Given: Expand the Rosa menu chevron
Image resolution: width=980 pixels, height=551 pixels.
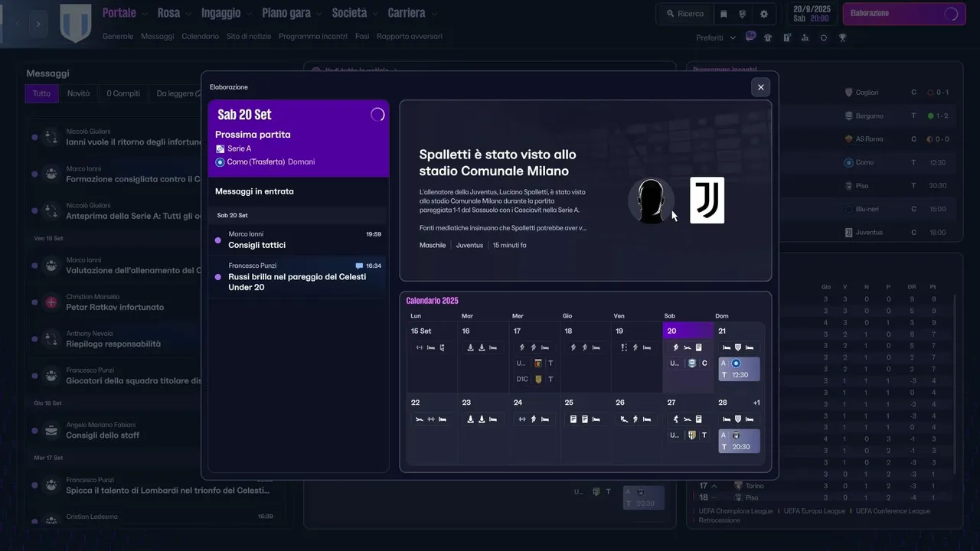Looking at the screenshot, I should coord(188,14).
